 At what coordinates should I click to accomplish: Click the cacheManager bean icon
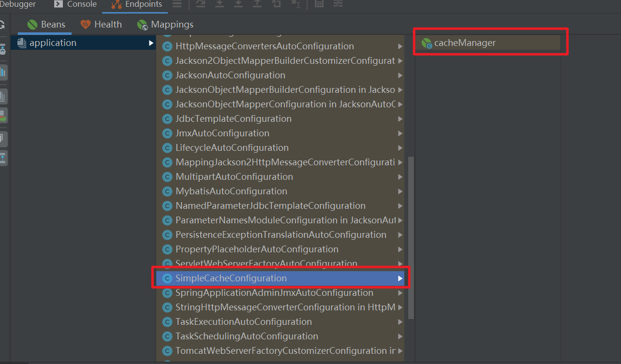click(427, 43)
